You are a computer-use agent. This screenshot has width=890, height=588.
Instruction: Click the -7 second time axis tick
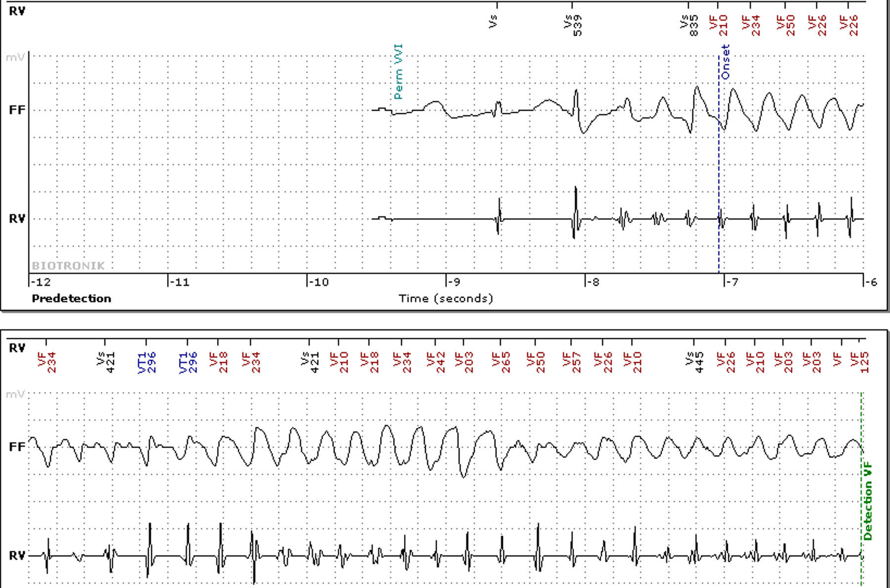pos(731,282)
